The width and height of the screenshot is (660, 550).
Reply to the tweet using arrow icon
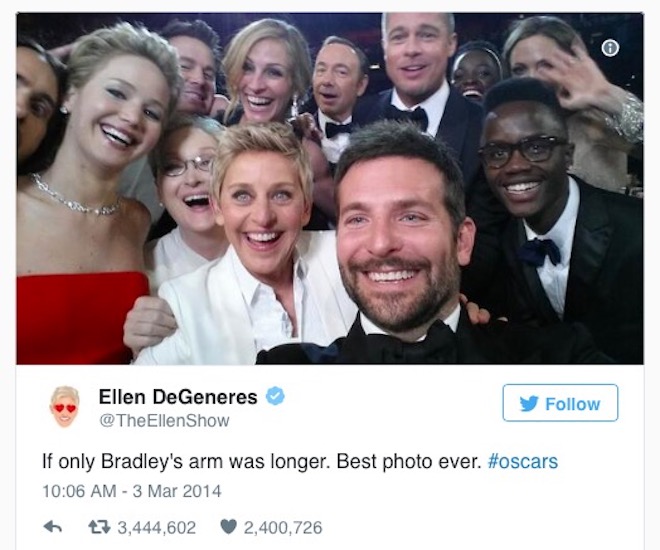tap(53, 527)
